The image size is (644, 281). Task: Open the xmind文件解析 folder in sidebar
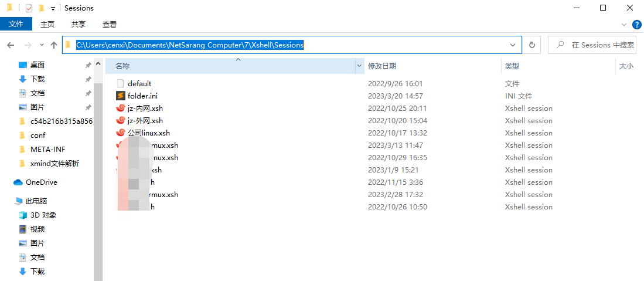click(x=54, y=163)
